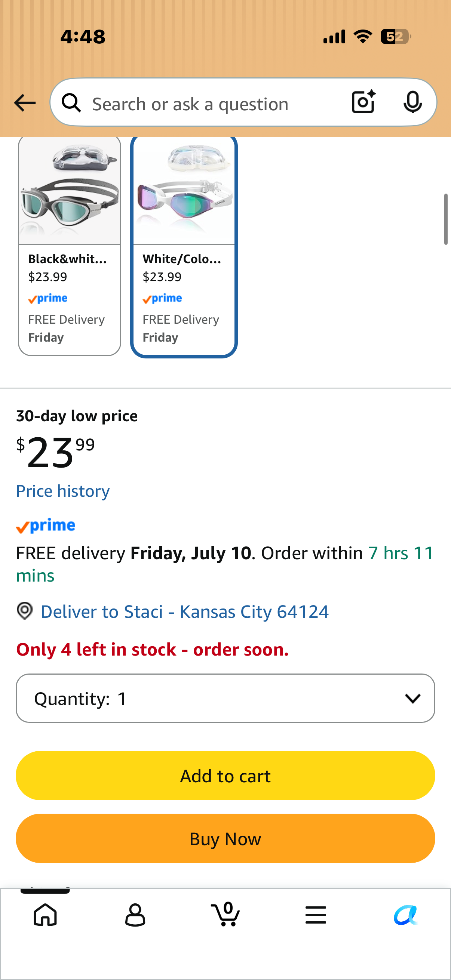Open the hamburger menu icon
Screen dimensions: 451x980
point(316,915)
